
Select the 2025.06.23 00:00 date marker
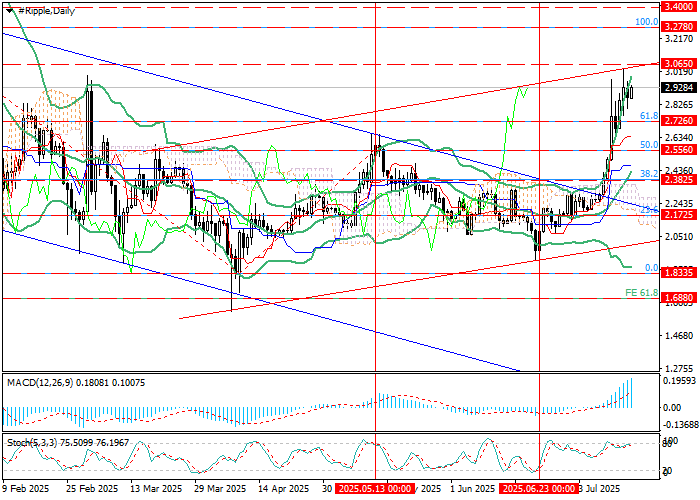point(538,491)
